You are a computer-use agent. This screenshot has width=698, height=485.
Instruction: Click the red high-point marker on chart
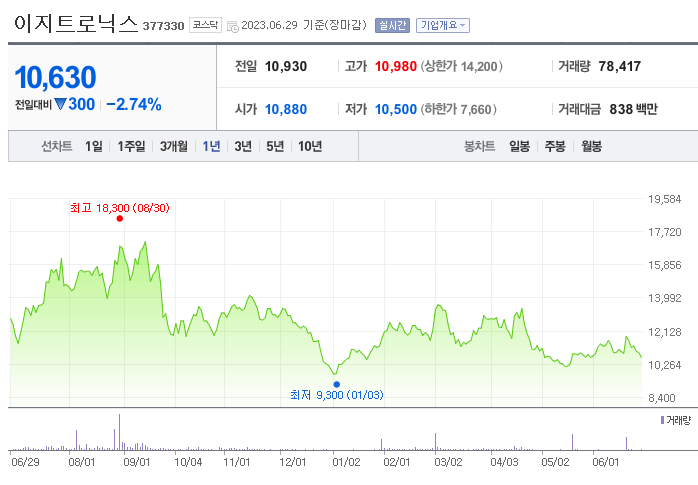[x=119, y=218]
